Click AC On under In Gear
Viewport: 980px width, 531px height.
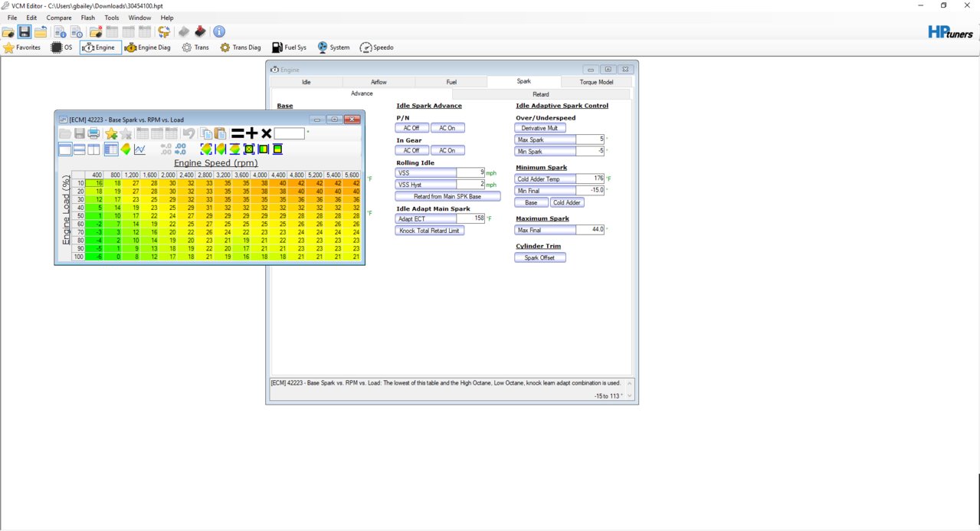point(447,150)
